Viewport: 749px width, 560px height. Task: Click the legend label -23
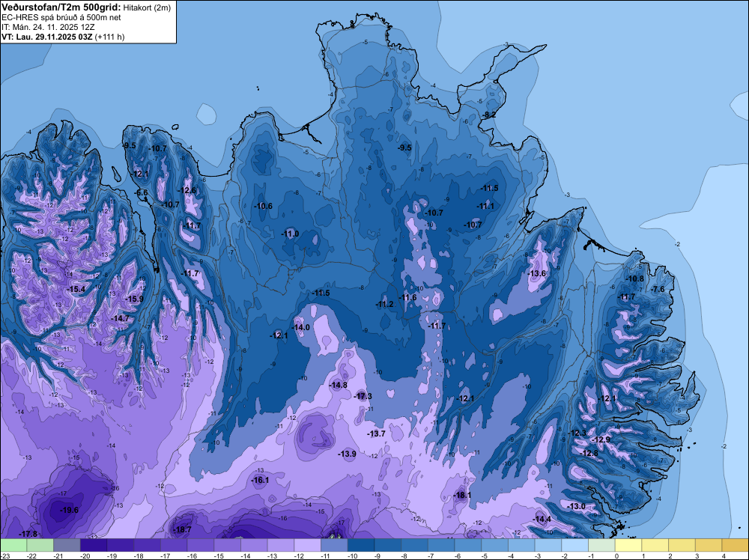pyautogui.click(x=5, y=556)
